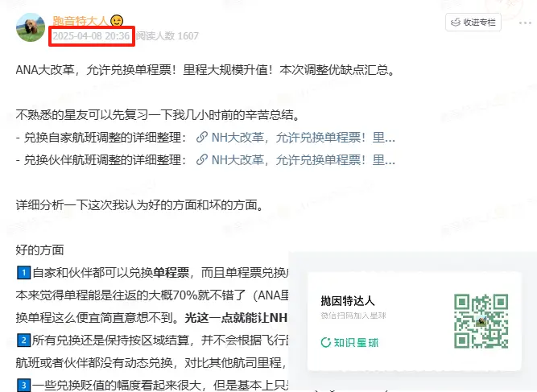
Task: Click the 抛因特达人 card title
Action: click(x=348, y=301)
